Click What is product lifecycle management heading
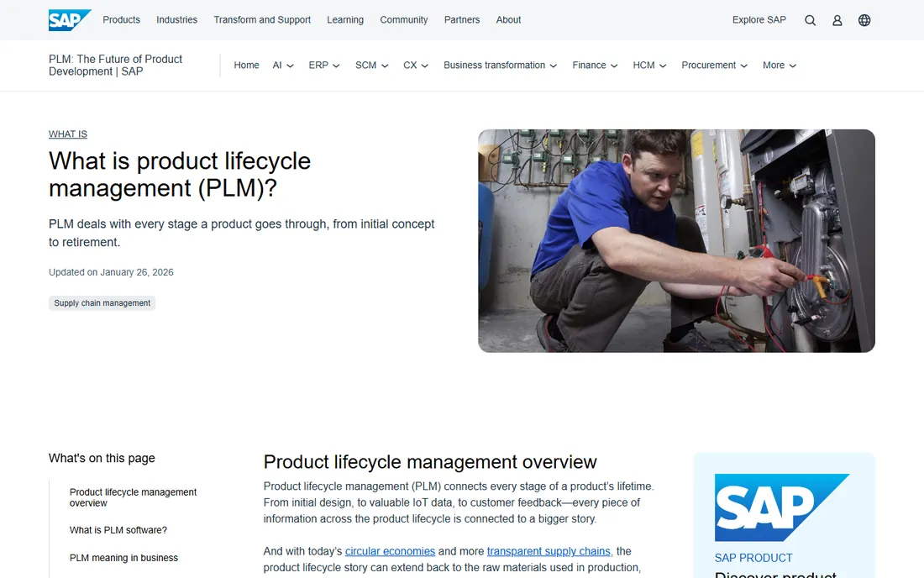The image size is (924, 578). [180, 175]
